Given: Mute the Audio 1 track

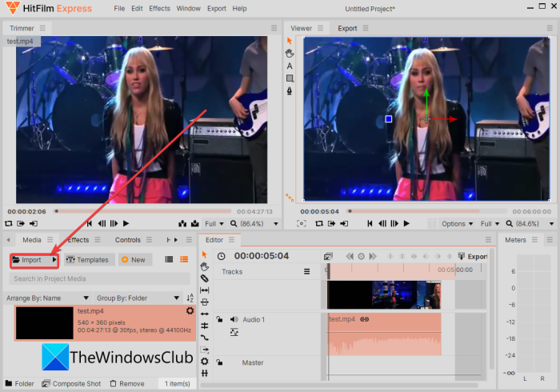Looking at the screenshot, I should point(234,319).
